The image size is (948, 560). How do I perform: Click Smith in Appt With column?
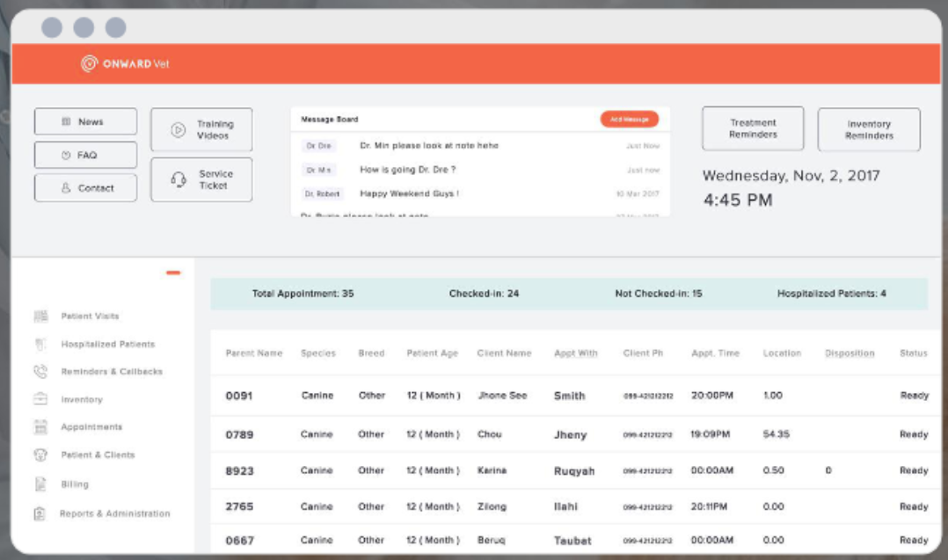click(570, 396)
